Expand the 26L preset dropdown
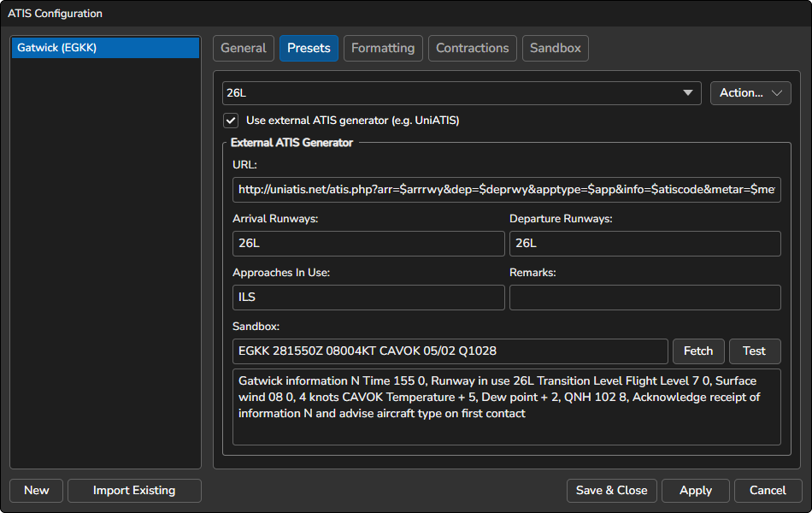Viewport: 812px width, 513px height. click(462, 93)
